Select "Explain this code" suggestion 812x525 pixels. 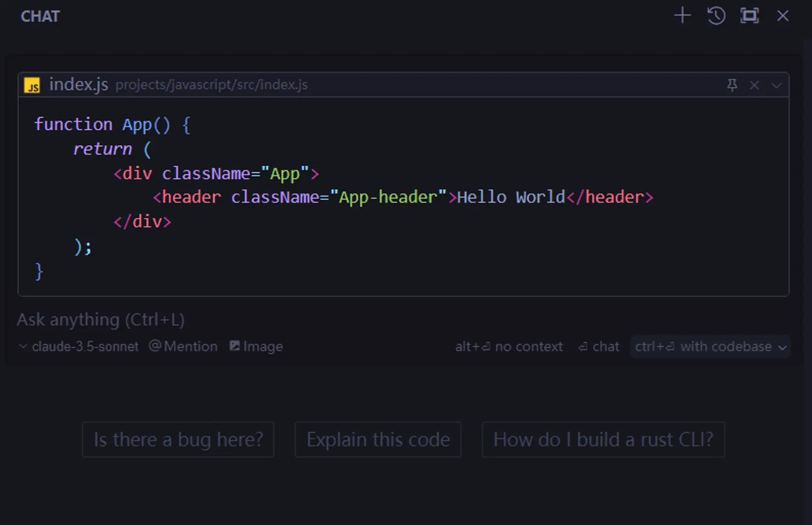[378, 440]
